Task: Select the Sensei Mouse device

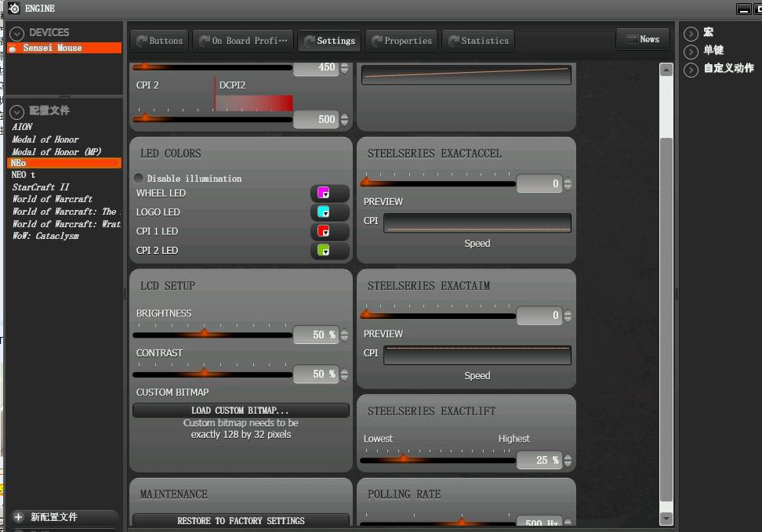Action: [64, 48]
